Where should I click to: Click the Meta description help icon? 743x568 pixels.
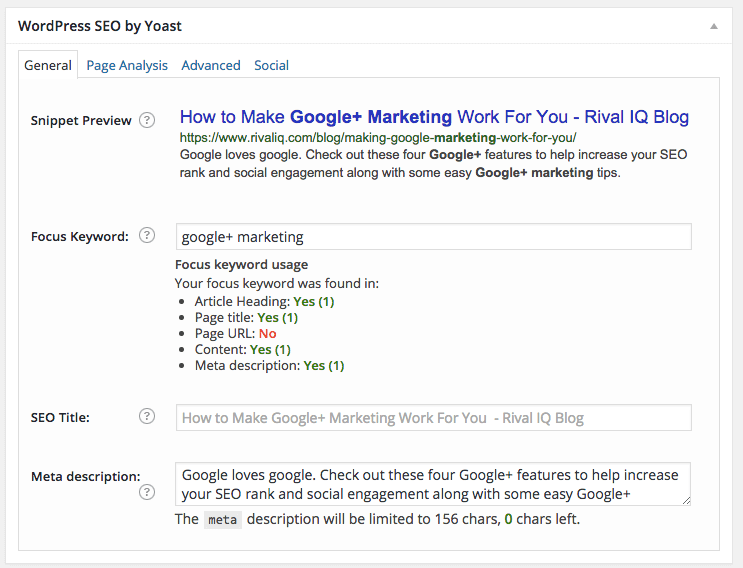coord(147,492)
